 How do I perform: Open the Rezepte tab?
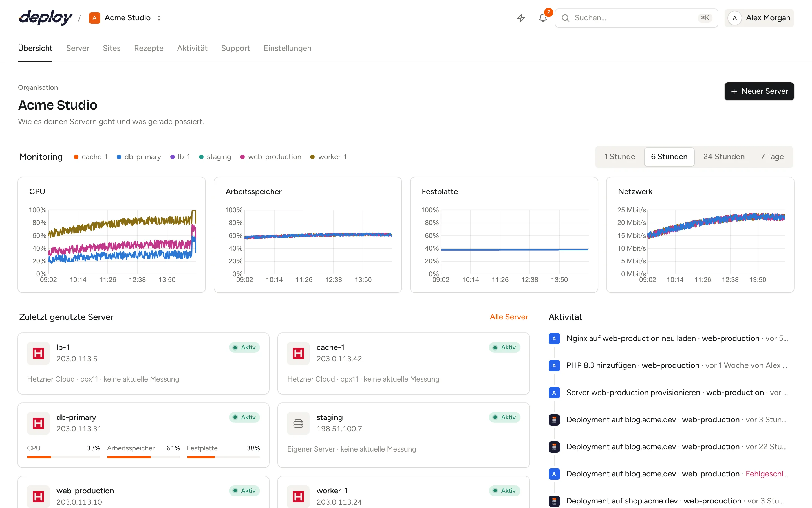coord(149,48)
